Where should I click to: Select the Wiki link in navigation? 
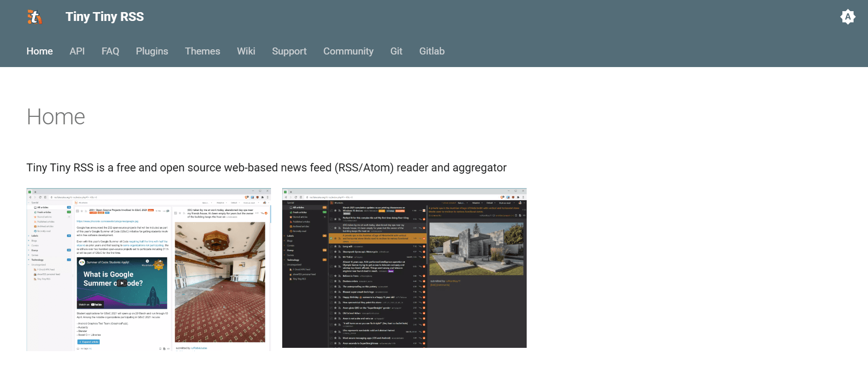(x=246, y=51)
